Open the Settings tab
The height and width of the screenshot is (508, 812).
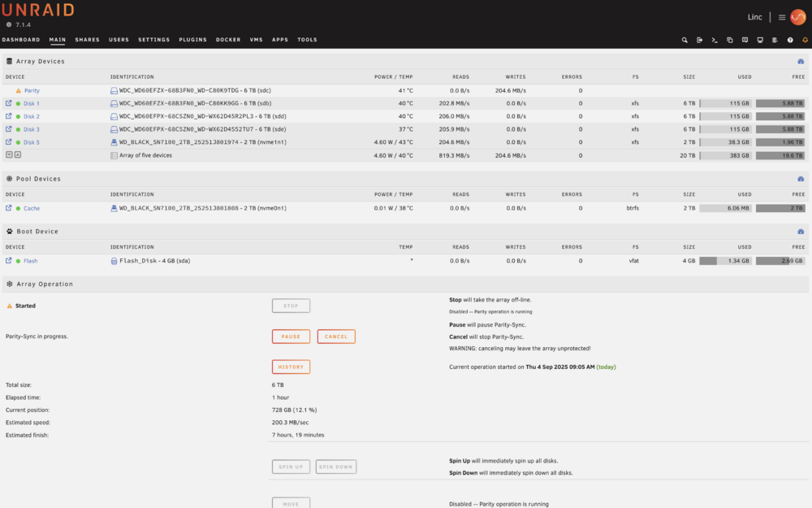(x=153, y=40)
